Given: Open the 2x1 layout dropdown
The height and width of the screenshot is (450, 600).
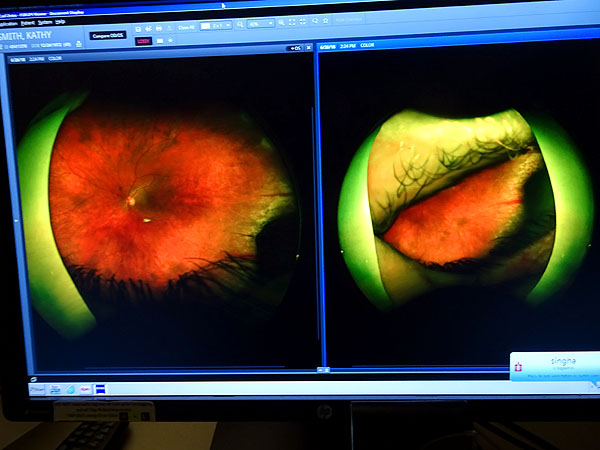Looking at the screenshot, I should [216, 26].
